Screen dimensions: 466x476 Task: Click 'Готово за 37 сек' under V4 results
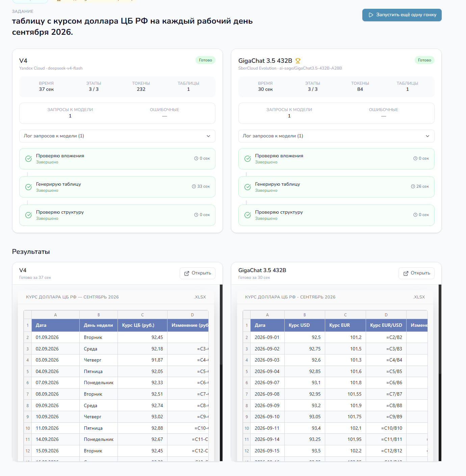pyautogui.click(x=35, y=277)
